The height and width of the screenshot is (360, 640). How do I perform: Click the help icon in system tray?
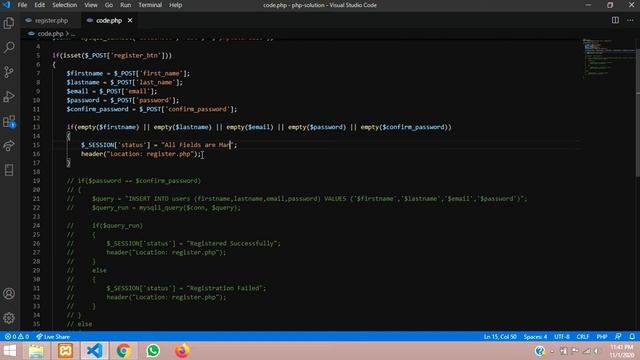tap(540, 351)
